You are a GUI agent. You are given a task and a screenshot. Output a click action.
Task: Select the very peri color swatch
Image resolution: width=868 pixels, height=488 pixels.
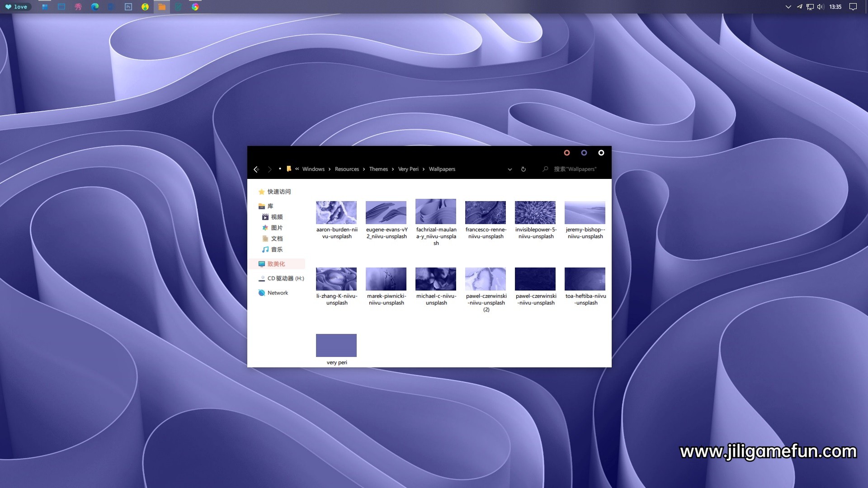point(335,344)
